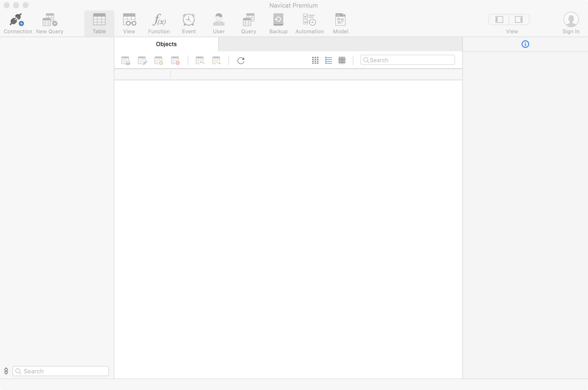Click the Search input field
The image size is (588, 390).
408,60
